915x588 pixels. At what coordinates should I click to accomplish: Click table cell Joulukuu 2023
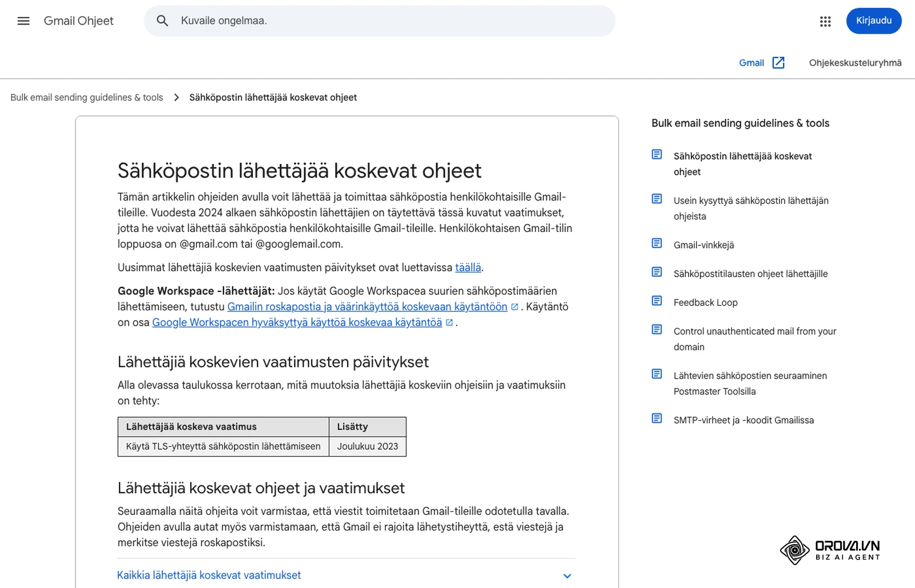pyautogui.click(x=368, y=446)
